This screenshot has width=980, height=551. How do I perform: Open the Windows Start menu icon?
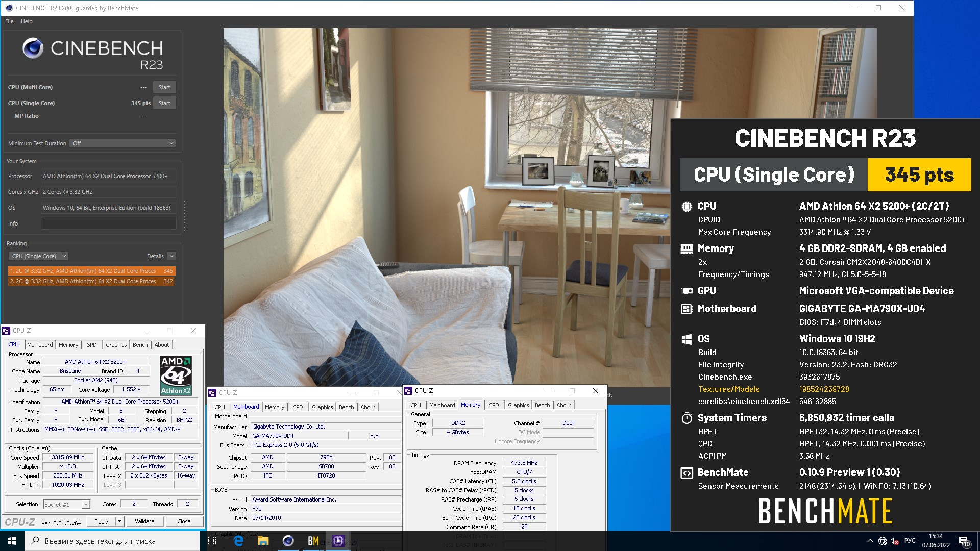point(12,541)
